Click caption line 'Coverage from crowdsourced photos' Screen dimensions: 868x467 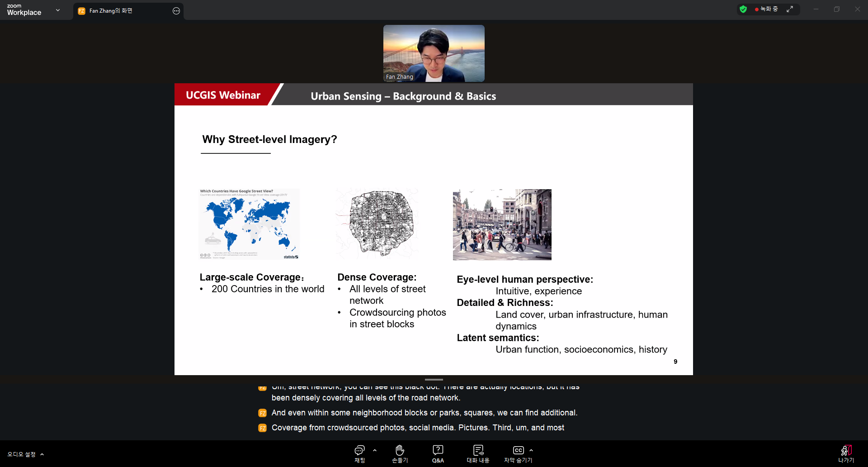point(418,428)
